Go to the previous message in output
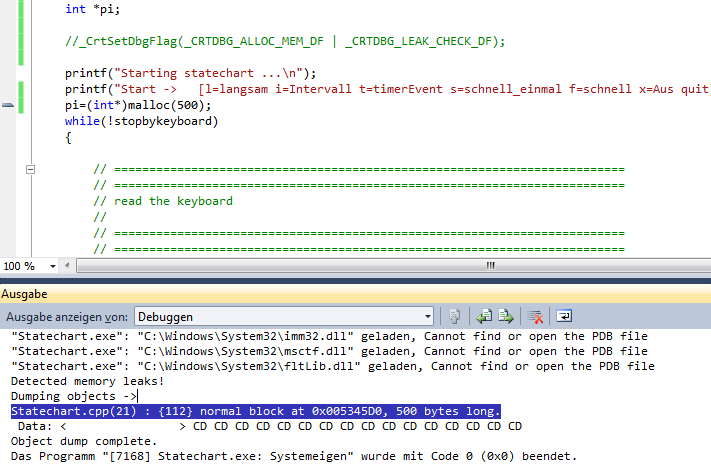The height and width of the screenshot is (472, 711). tap(484, 316)
